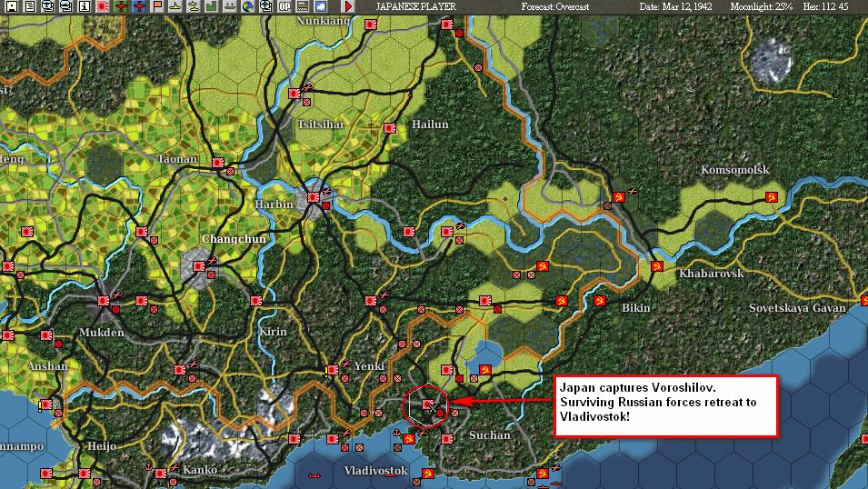Open the ship list window icon

point(65,6)
